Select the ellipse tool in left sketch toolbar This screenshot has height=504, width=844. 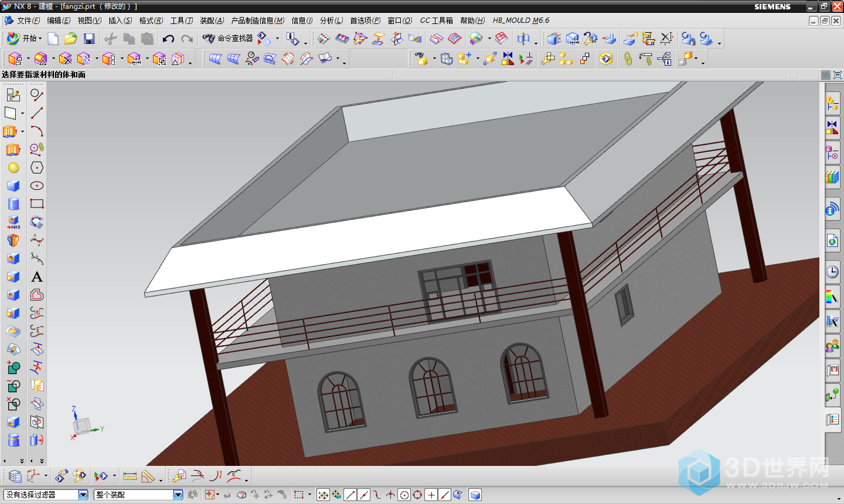pyautogui.click(x=37, y=186)
